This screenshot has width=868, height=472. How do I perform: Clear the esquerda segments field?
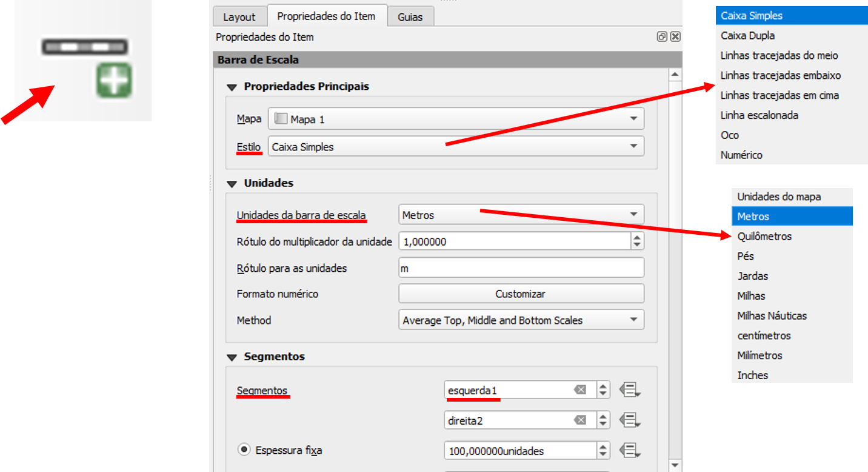tap(580, 390)
